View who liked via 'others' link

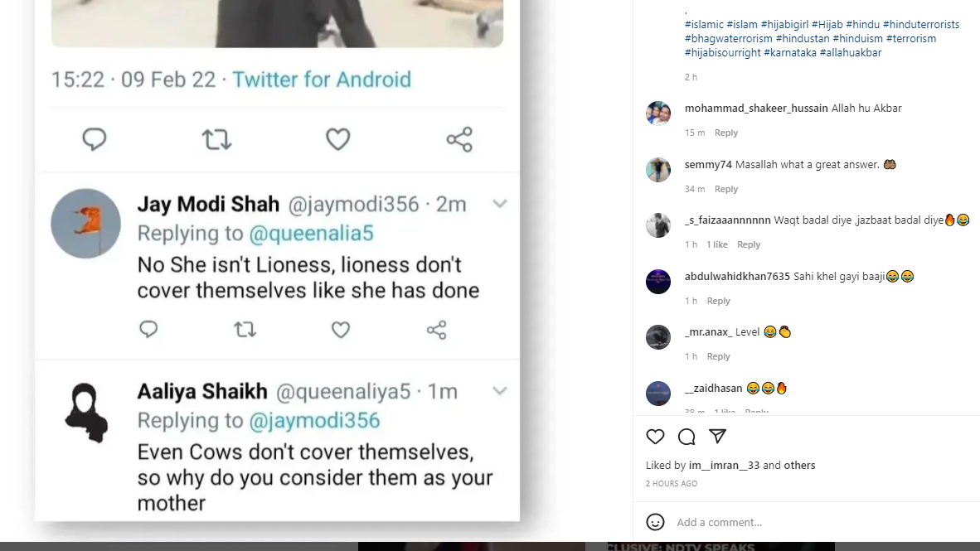(x=799, y=466)
